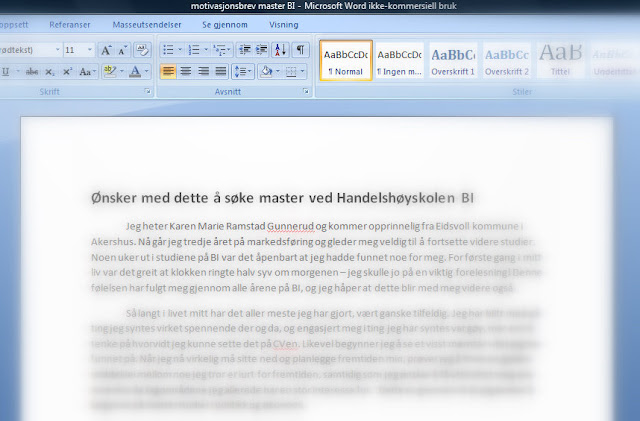The height and width of the screenshot is (421, 640).
Task: Apply bulleted list formatting
Action: coord(168,50)
